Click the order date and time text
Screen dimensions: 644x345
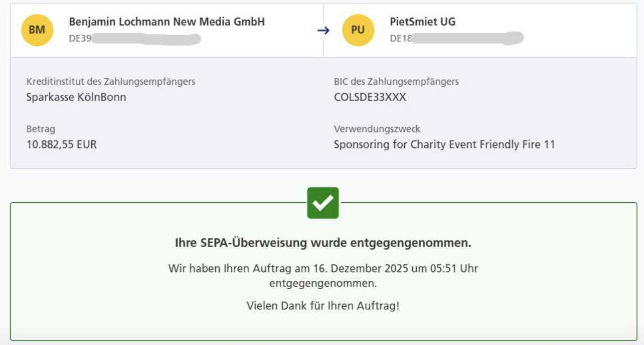(x=323, y=269)
